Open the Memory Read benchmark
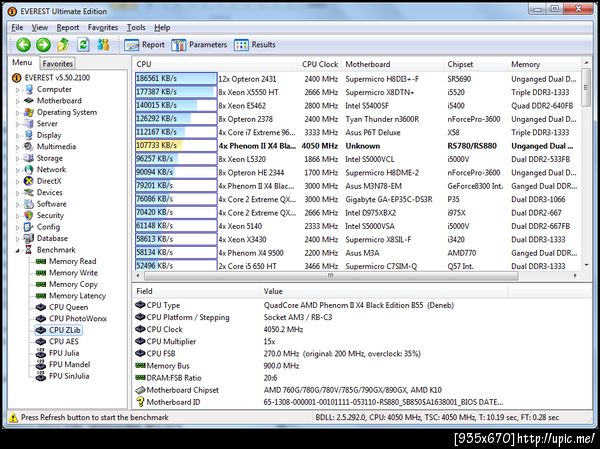Screen dimensions: 600x449 pyautogui.click(x=65, y=261)
